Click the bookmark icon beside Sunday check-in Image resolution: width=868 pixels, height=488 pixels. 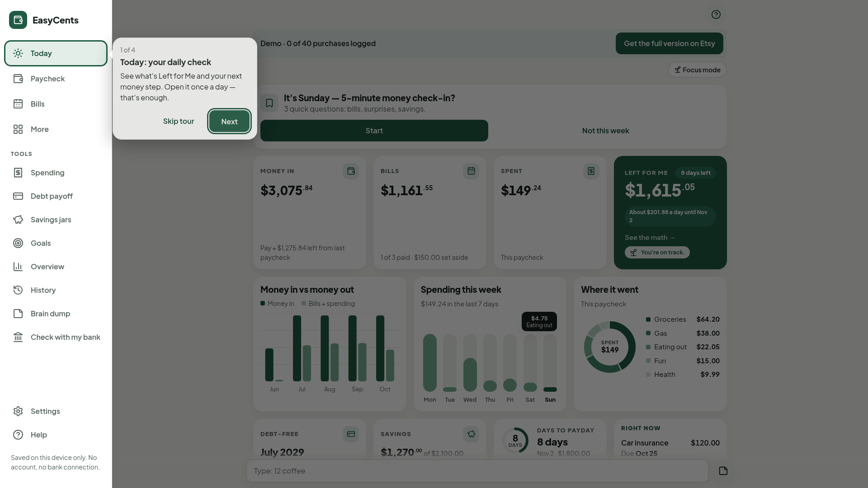coord(269,103)
